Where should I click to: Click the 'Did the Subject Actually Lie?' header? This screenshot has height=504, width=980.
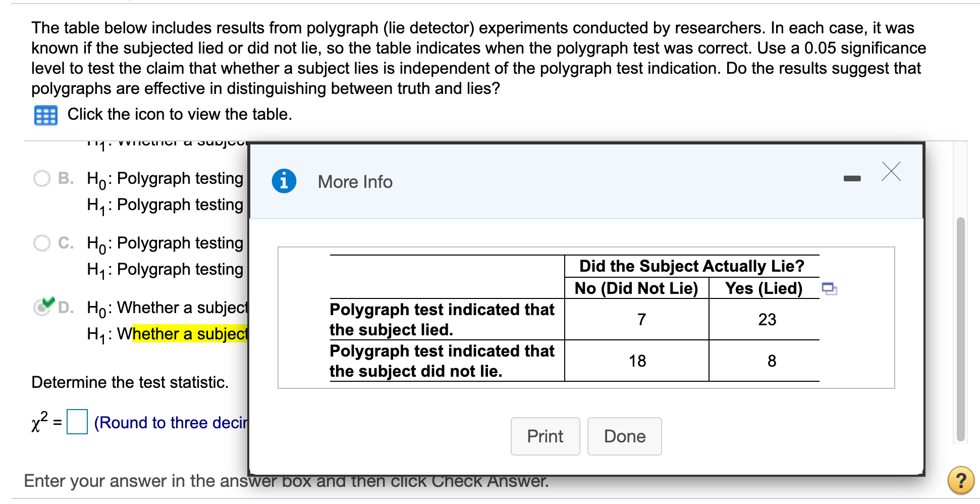[x=691, y=266]
